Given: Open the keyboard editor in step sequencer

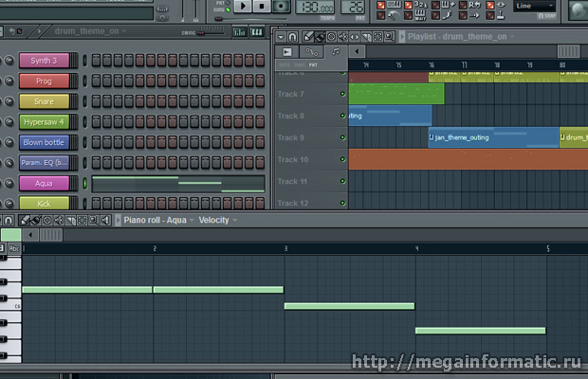Looking at the screenshot, I should [x=257, y=32].
